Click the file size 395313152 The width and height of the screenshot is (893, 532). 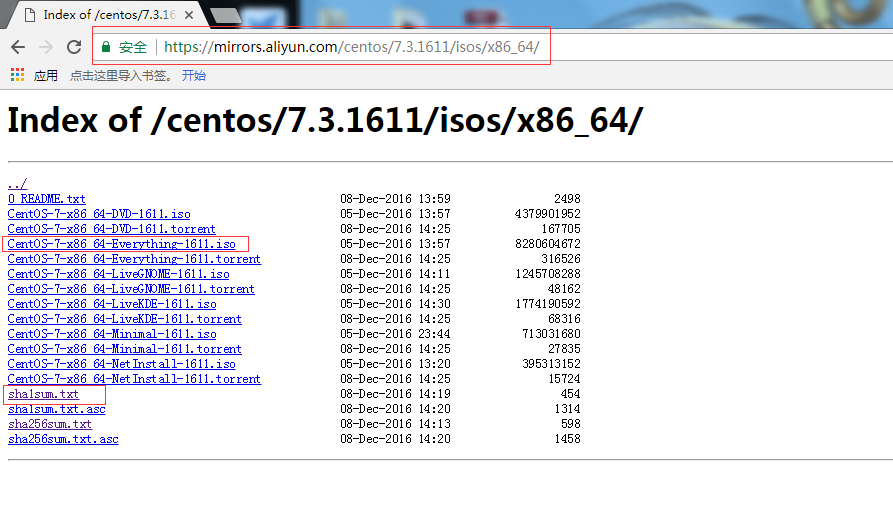point(551,363)
